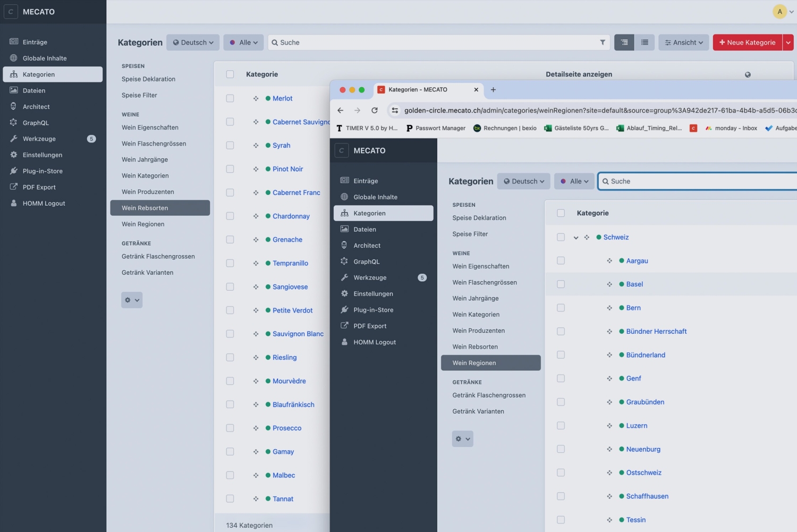Click the Suche field in background window
797x532 pixels.
(439, 43)
